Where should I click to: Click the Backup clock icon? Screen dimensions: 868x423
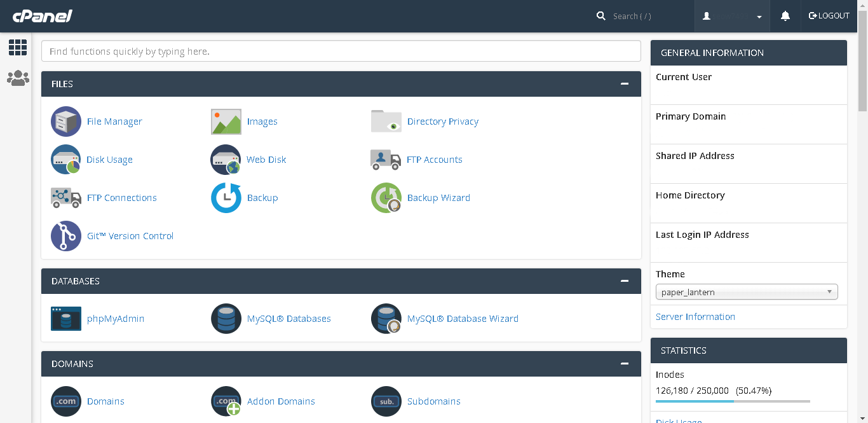(x=226, y=198)
